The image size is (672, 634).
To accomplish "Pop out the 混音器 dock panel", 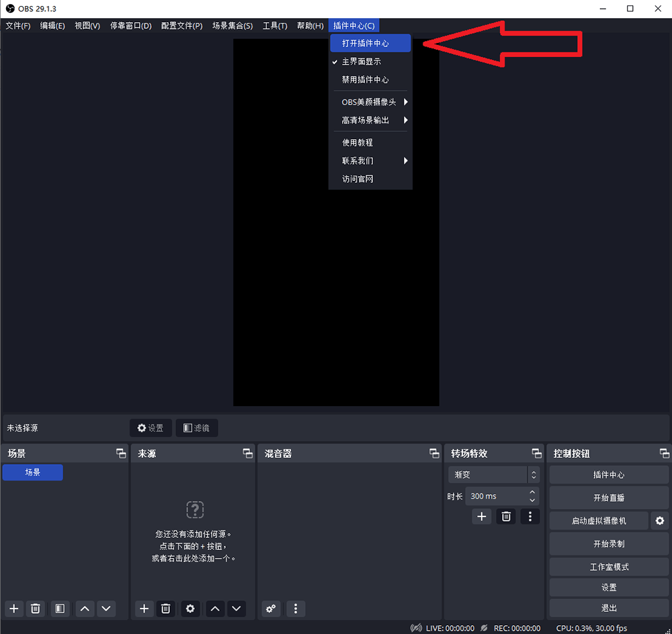I will (x=434, y=453).
